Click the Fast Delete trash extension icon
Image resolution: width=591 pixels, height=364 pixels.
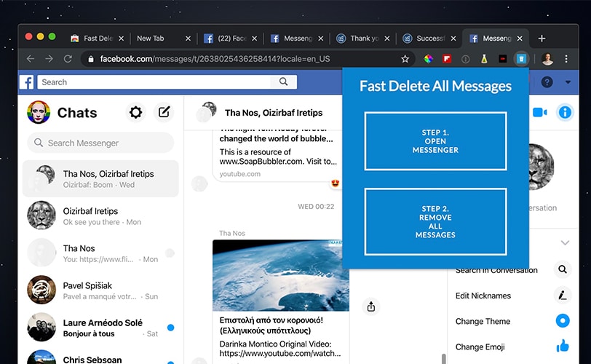pyautogui.click(x=521, y=59)
